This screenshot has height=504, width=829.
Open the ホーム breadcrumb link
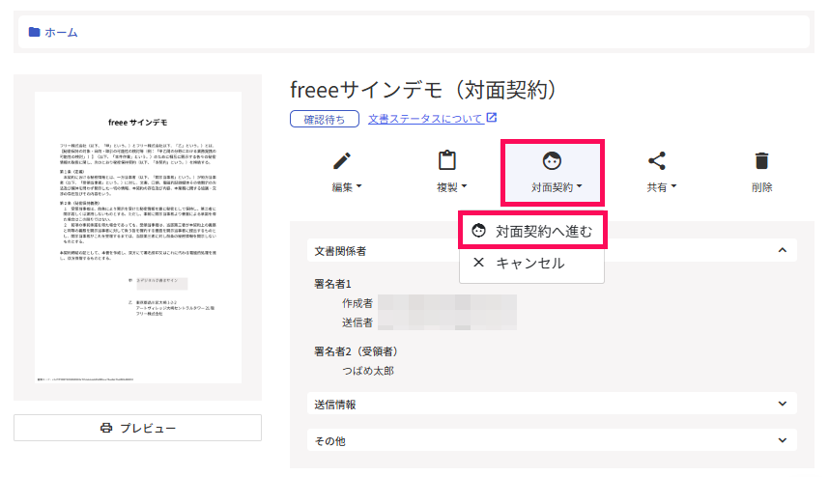[x=61, y=32]
